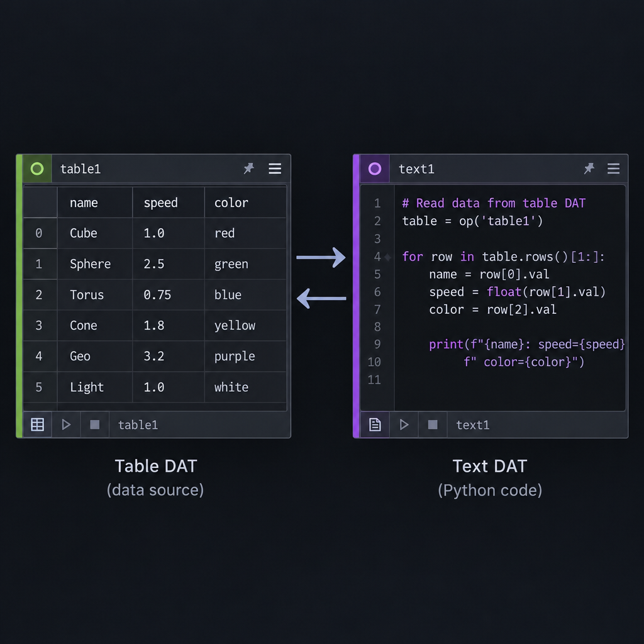
Task: Click the speed cell '0.75'
Action: coord(169,295)
